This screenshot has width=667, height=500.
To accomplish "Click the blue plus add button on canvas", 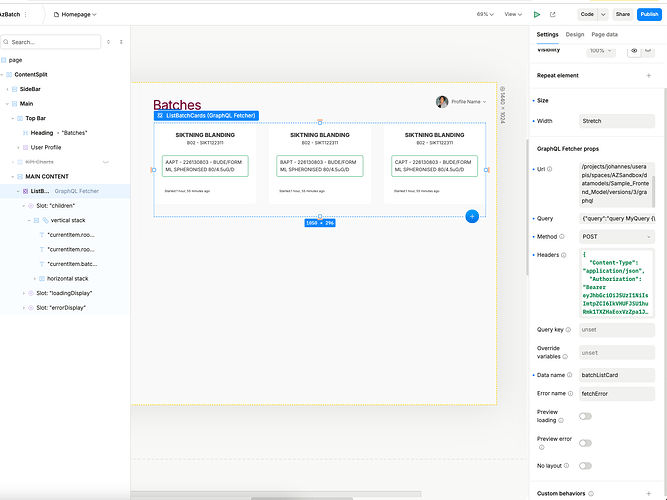I will coord(472,216).
